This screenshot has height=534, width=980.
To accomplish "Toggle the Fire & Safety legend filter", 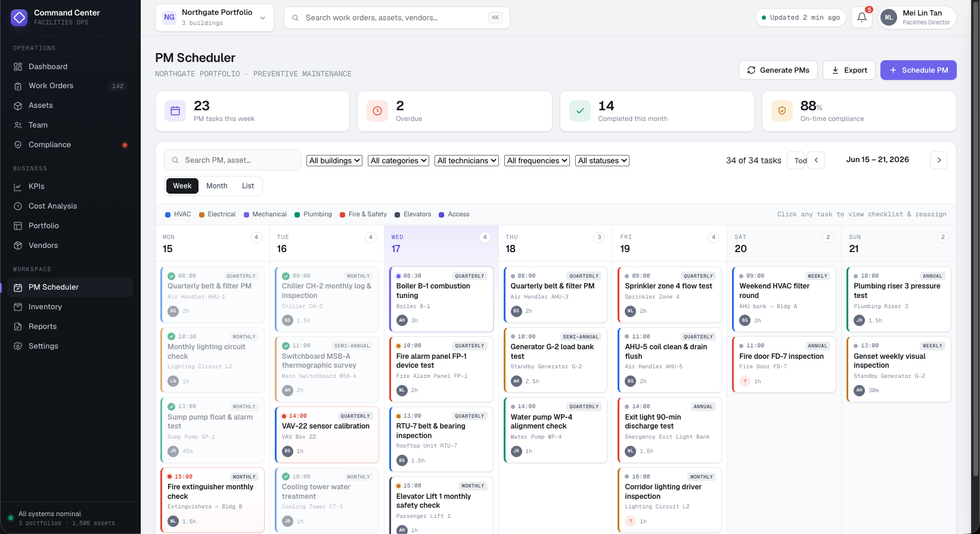I will point(363,215).
